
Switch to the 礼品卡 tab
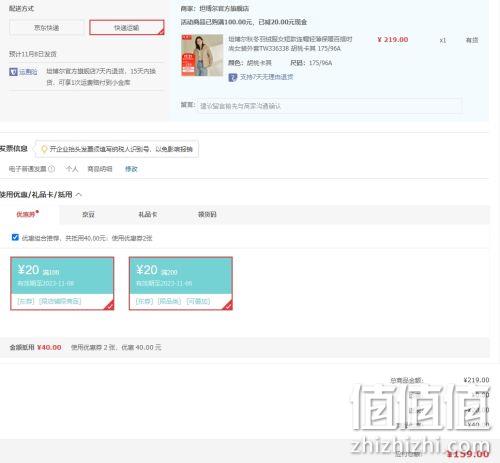pyautogui.click(x=148, y=214)
